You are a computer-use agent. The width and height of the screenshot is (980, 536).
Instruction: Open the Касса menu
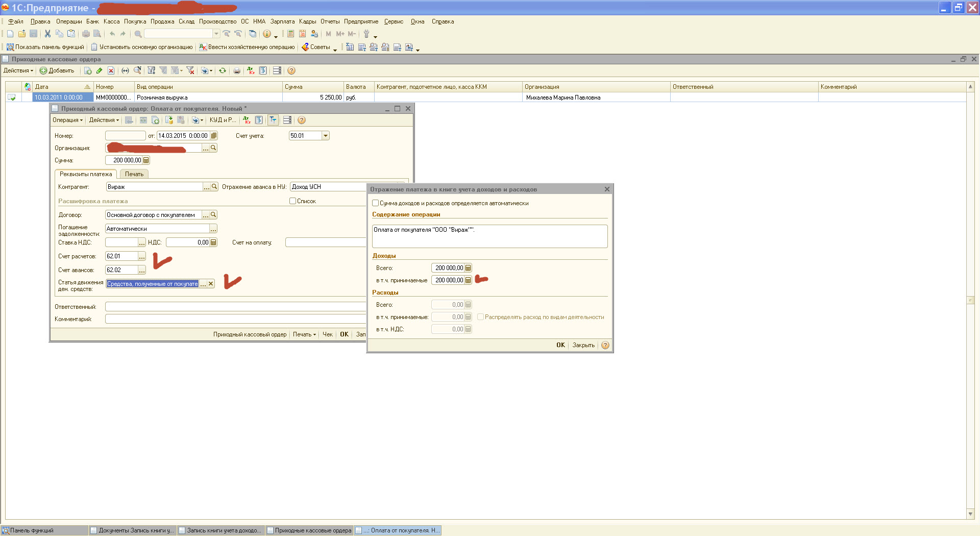point(111,21)
